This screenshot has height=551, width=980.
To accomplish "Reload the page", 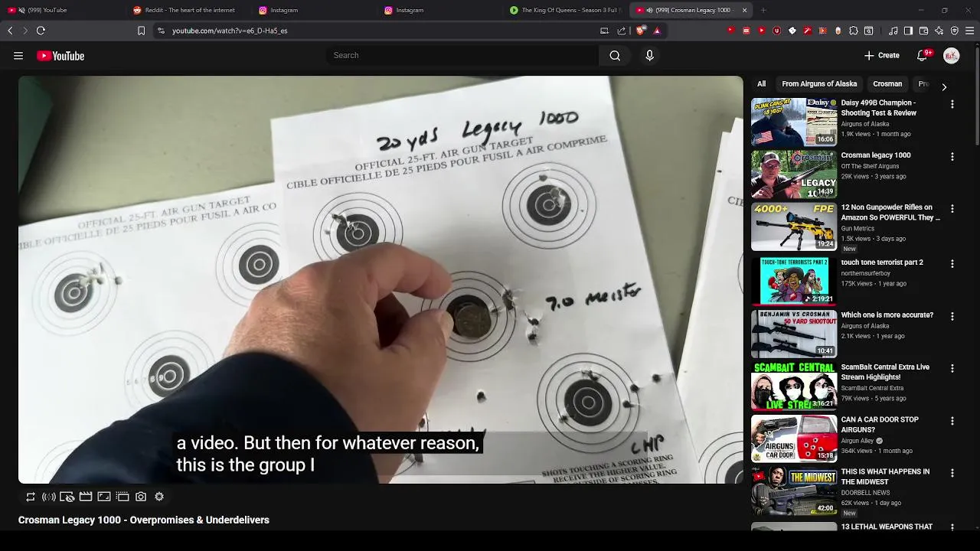I will (x=41, y=31).
